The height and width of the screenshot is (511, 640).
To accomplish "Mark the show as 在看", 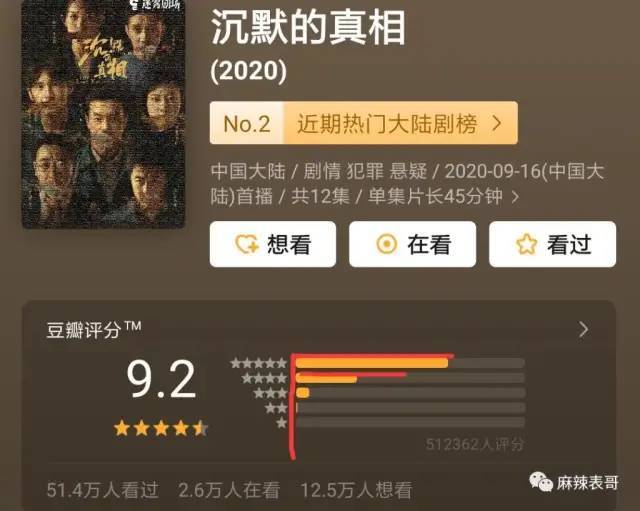I will tap(412, 244).
